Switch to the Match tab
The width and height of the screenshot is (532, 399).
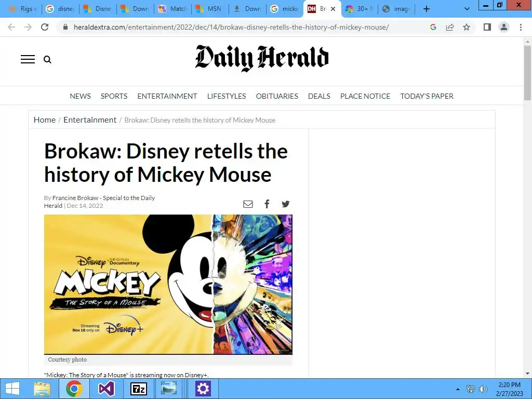(172, 9)
